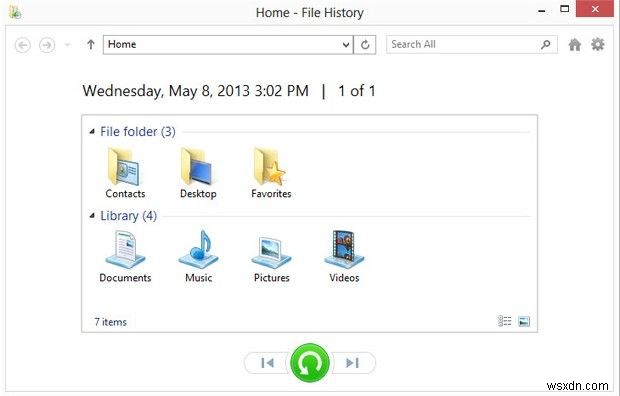Open the Videos library
Viewport: 620px width, 396px height.
pos(344,256)
